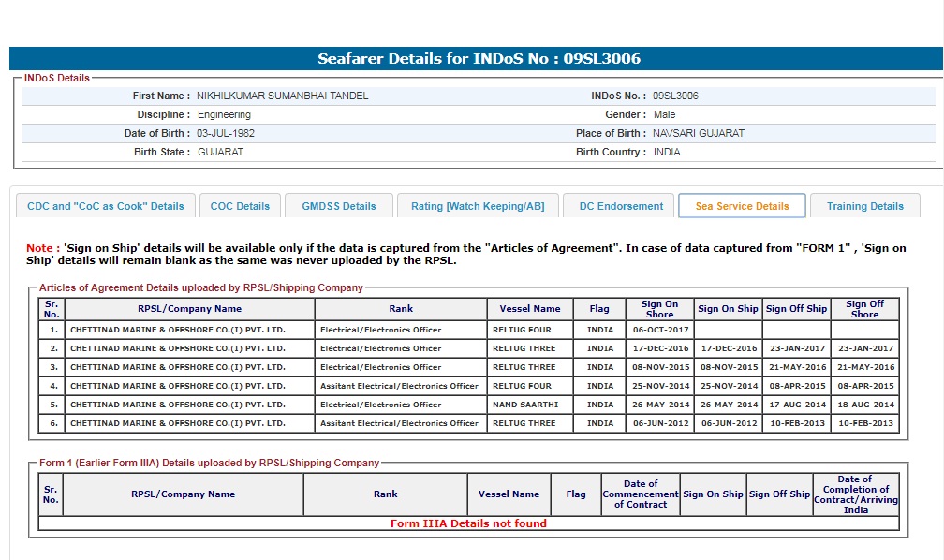944x560 pixels.
Task: Open the CDC and "CoC as Cook" Details tab
Action: point(106,206)
